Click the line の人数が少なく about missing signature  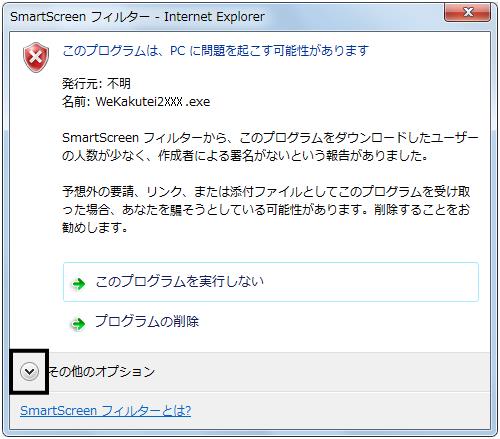click(x=245, y=156)
